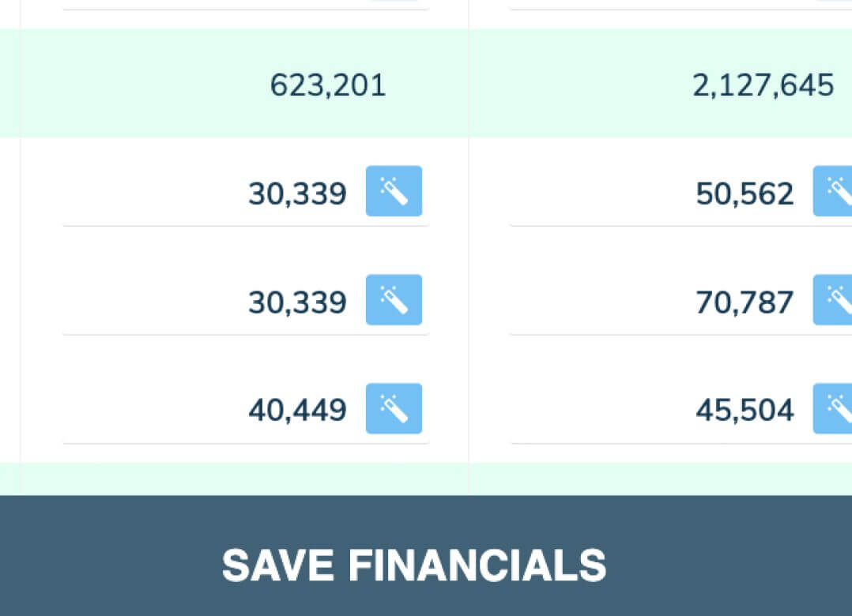Save using the SAVE FINANCIALS button
The image size is (852, 616).
(x=426, y=556)
